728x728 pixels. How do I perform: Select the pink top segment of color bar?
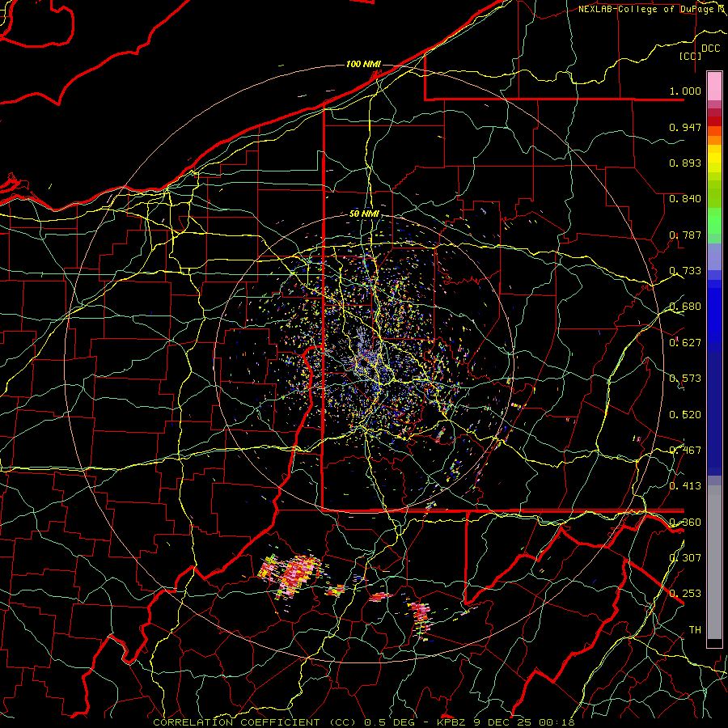click(x=714, y=87)
